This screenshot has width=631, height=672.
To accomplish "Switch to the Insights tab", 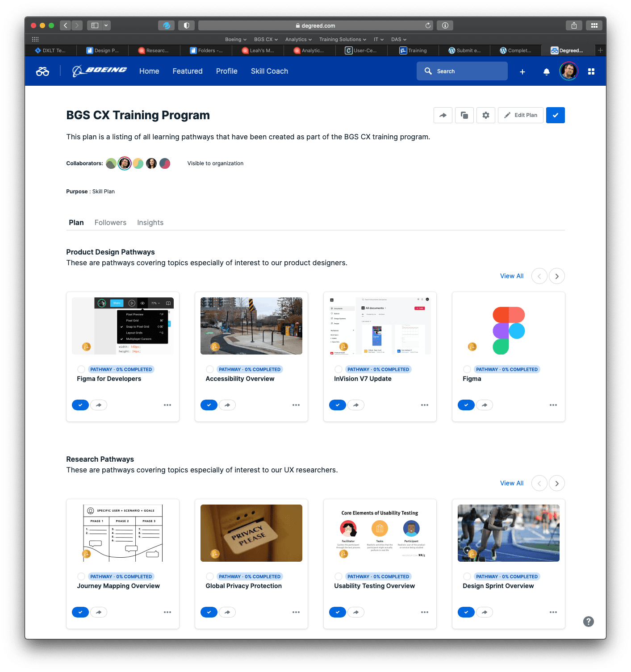I will click(150, 222).
